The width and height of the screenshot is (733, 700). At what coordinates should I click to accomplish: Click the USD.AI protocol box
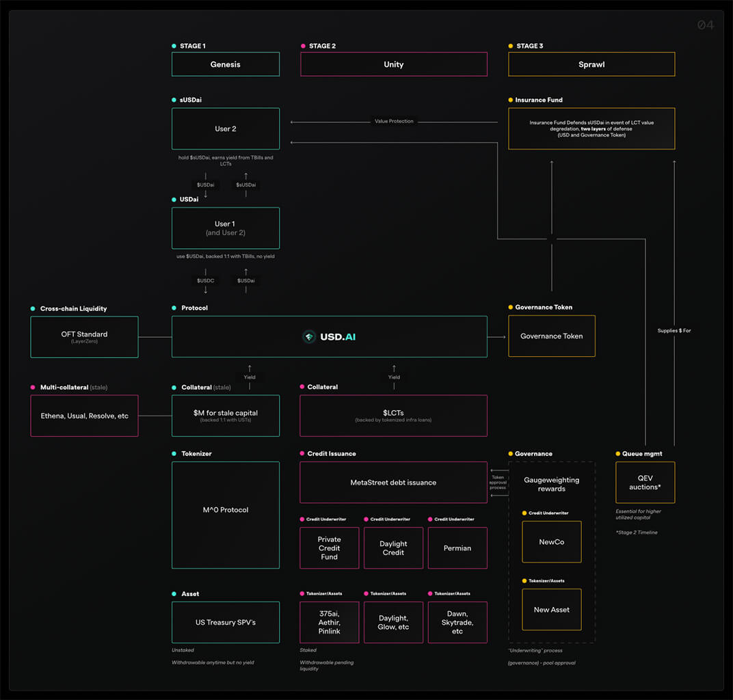(329, 336)
